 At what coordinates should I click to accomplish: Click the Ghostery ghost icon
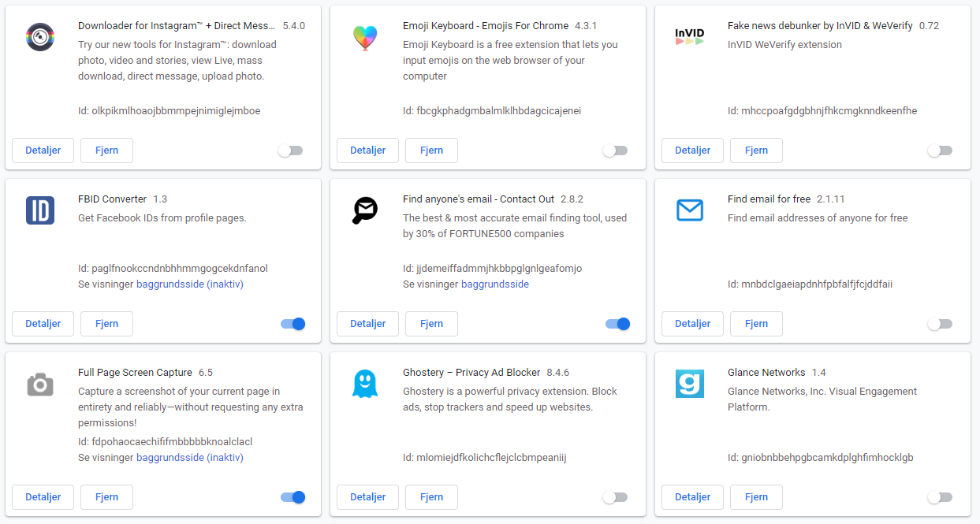364,384
